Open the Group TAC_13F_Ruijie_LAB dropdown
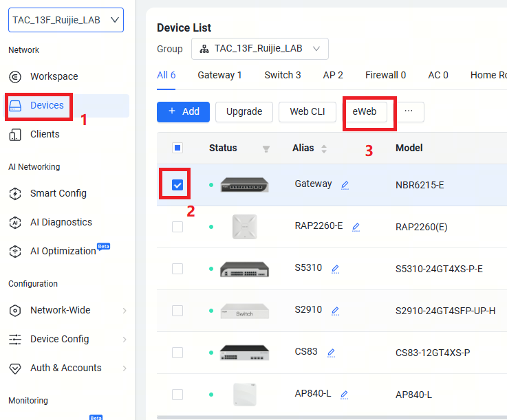The image size is (507, 420). [x=260, y=49]
